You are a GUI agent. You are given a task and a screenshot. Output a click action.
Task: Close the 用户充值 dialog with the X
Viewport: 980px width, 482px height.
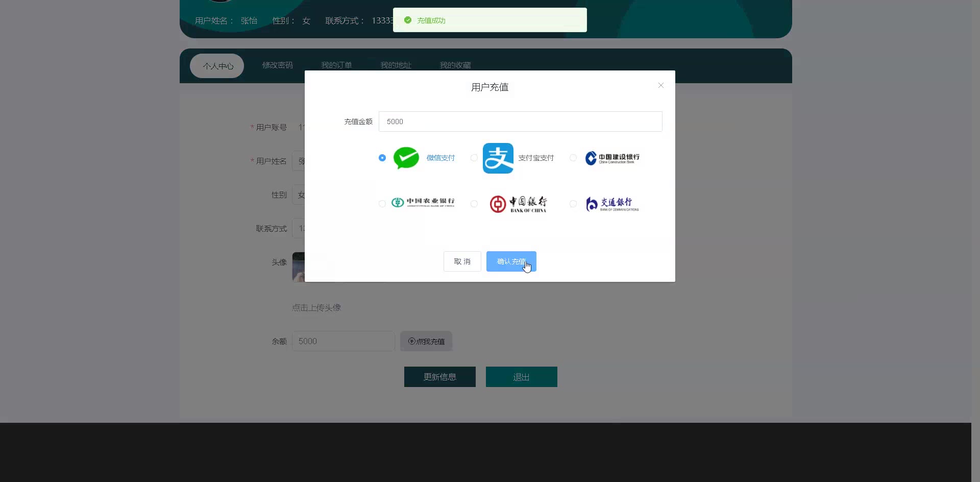click(x=661, y=85)
